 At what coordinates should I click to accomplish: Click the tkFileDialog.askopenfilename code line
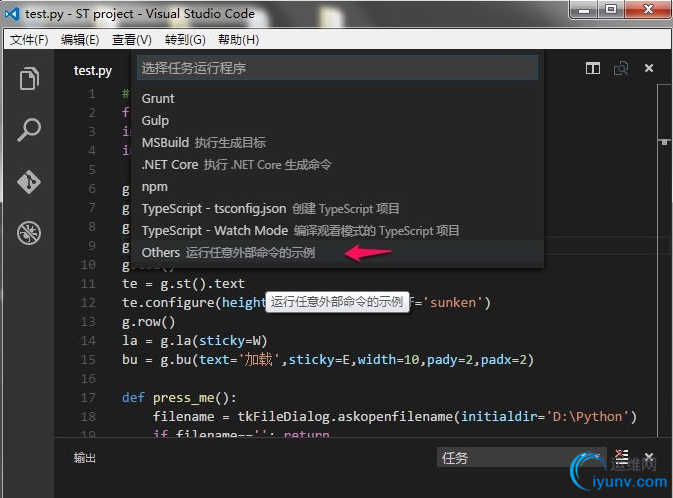[x=395, y=417]
